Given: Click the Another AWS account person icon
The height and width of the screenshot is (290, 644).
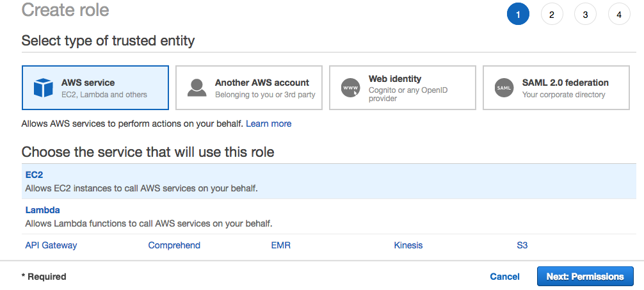Looking at the screenshot, I should click(x=197, y=88).
